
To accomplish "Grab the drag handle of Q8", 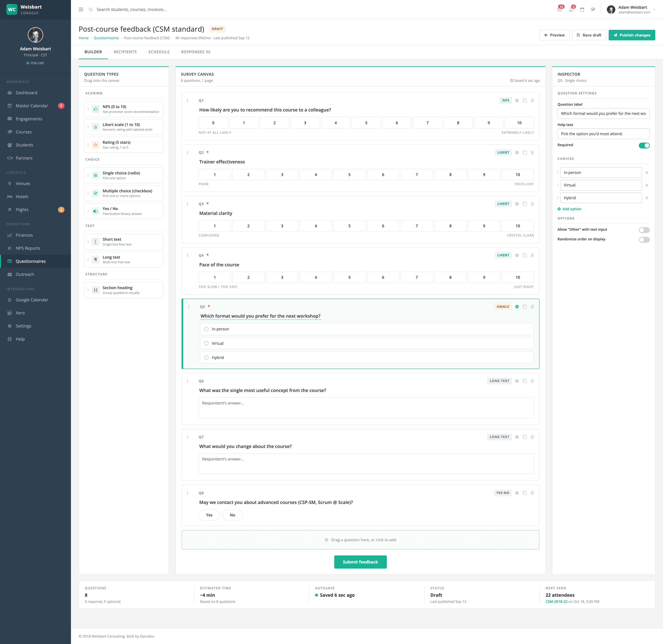I will [x=187, y=493].
